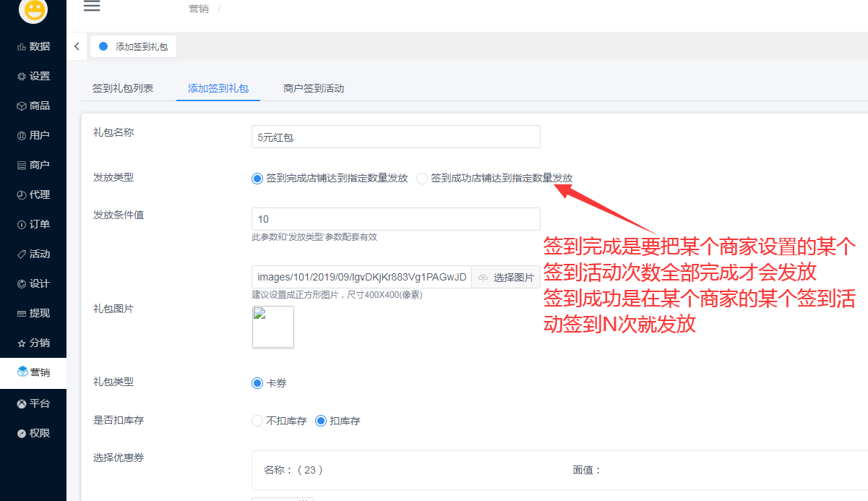Click the 选择优惠券 field label
The height and width of the screenshot is (501, 868).
[x=119, y=458]
